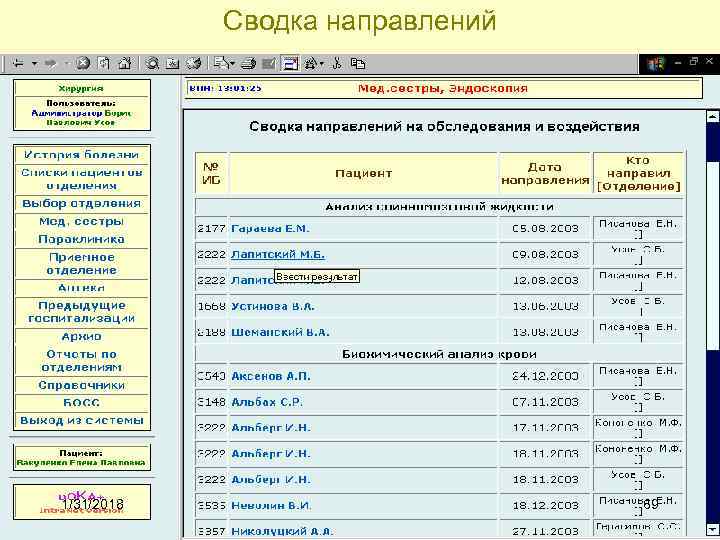720x540 pixels.
Task: Click the Дата направления column header
Action: click(545, 173)
